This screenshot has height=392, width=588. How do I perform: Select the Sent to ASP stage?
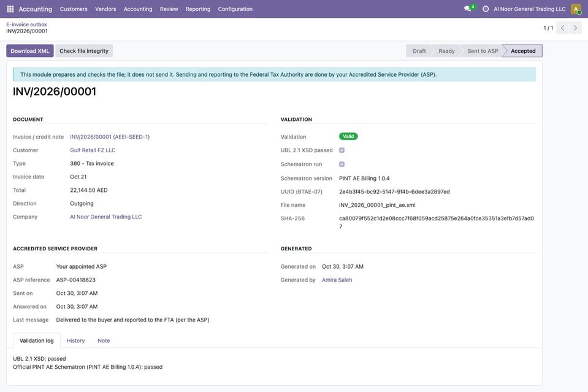point(483,51)
